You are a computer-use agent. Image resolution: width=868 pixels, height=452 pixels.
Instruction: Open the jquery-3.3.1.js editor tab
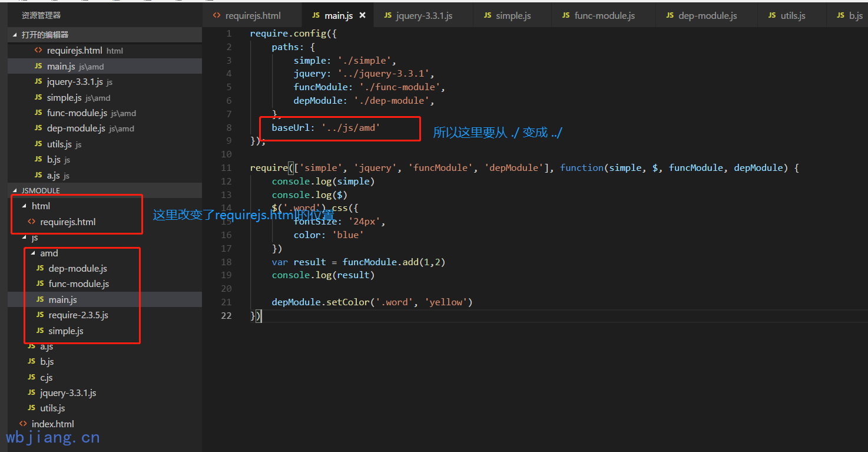(424, 16)
